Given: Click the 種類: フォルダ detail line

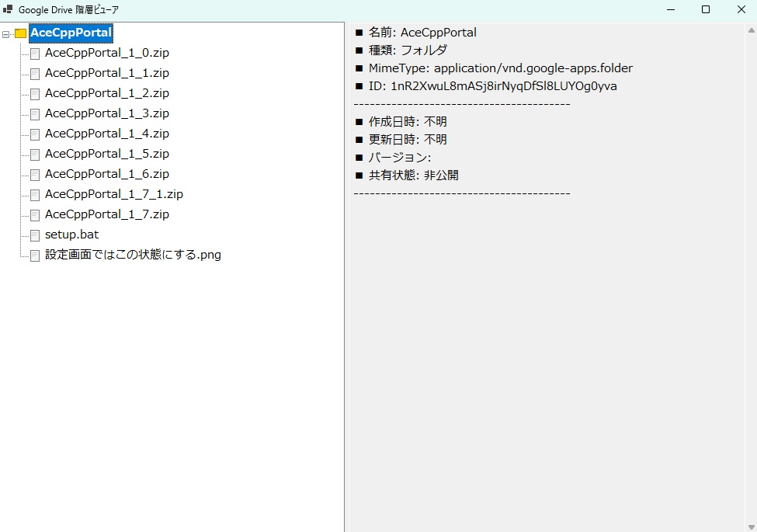Looking at the screenshot, I should (x=401, y=50).
